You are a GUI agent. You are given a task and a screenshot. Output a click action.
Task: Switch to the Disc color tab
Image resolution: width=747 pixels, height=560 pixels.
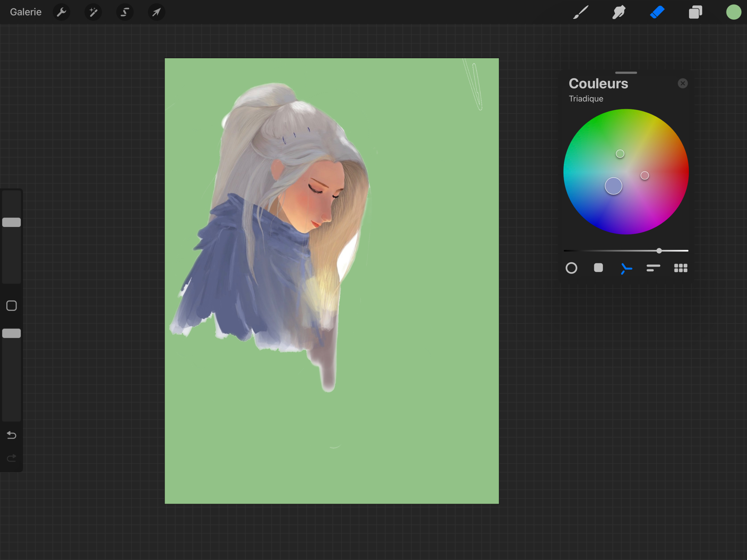571,268
